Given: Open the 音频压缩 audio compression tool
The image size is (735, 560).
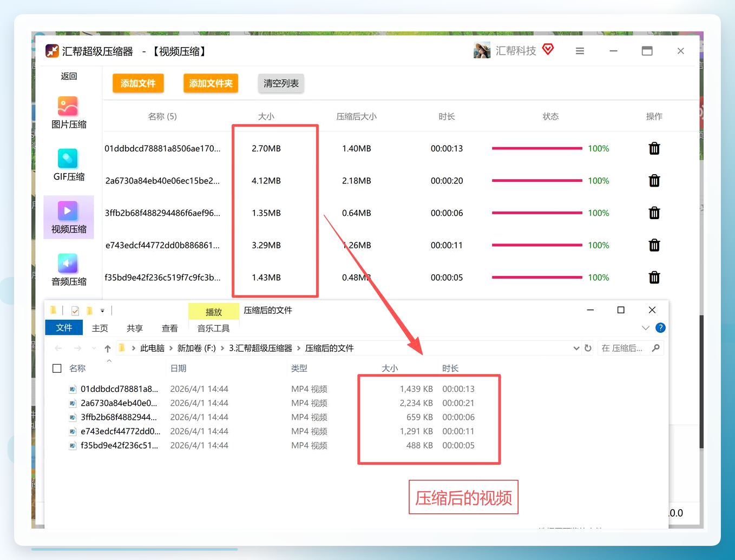Looking at the screenshot, I should tap(69, 270).
